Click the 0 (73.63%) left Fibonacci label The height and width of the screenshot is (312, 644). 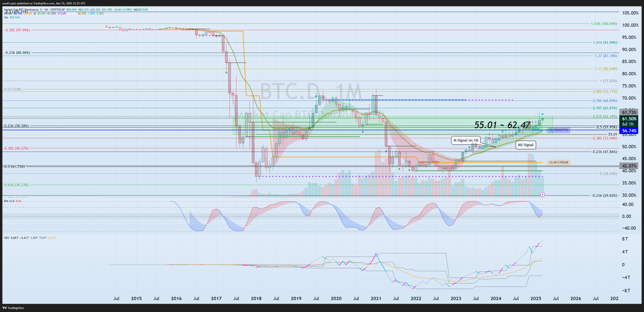pyautogui.click(x=13, y=89)
